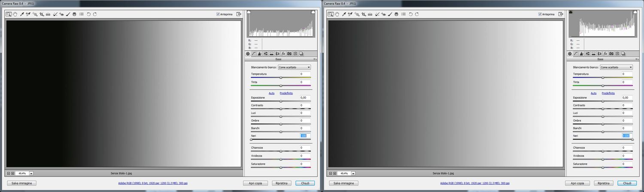Open Base panel options menu in right window

click(x=637, y=59)
